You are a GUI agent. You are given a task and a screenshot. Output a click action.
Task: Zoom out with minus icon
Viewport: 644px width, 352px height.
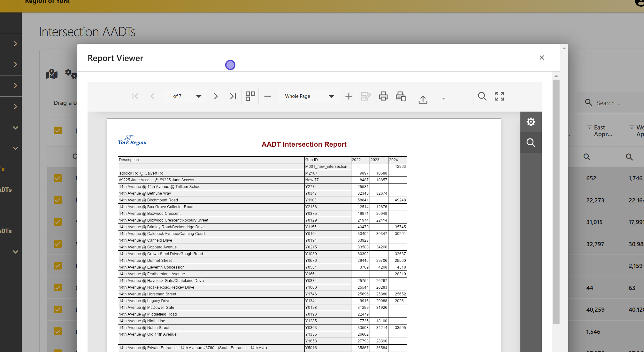click(x=268, y=96)
